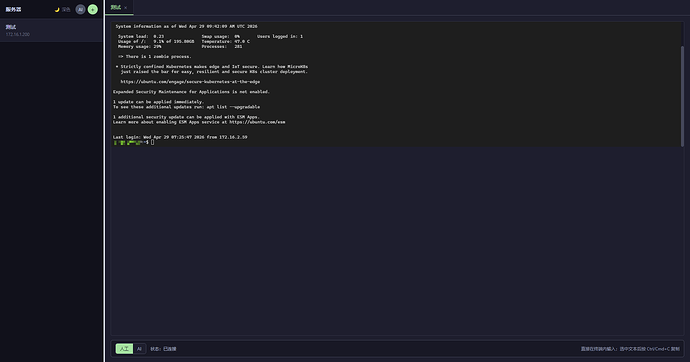690x362 pixels.
Task: Click the 'apt list --upgradable' line
Action: point(187,107)
